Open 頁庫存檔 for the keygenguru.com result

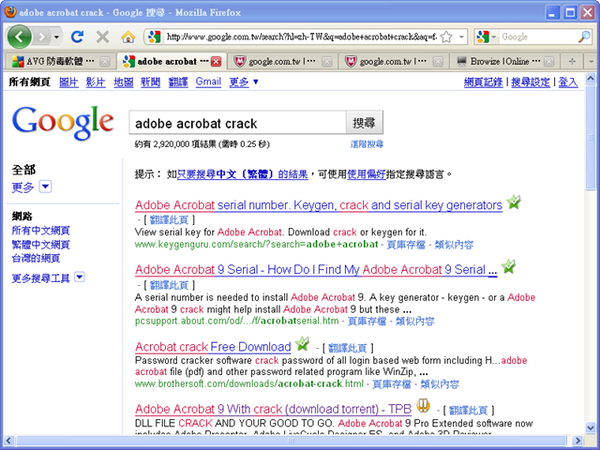(406, 245)
